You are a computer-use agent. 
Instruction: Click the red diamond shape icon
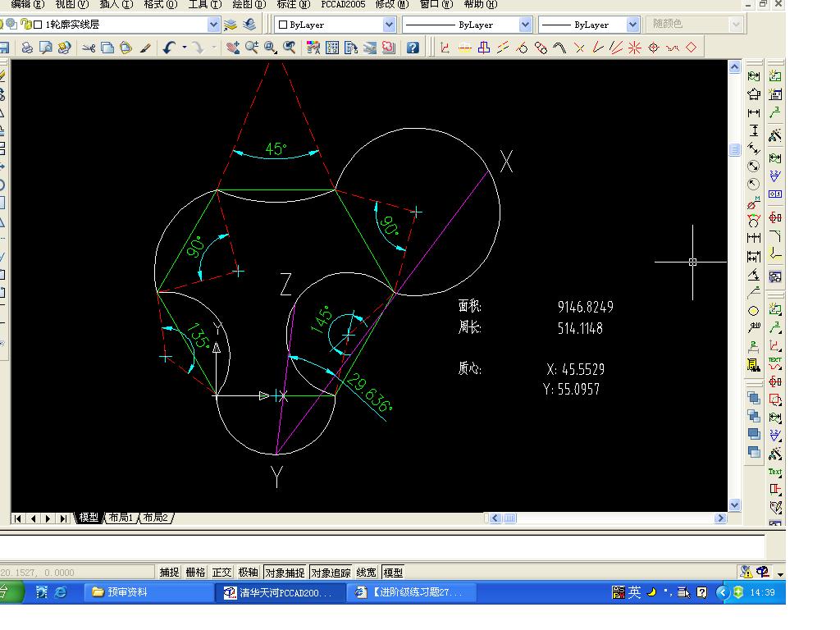[x=692, y=47]
